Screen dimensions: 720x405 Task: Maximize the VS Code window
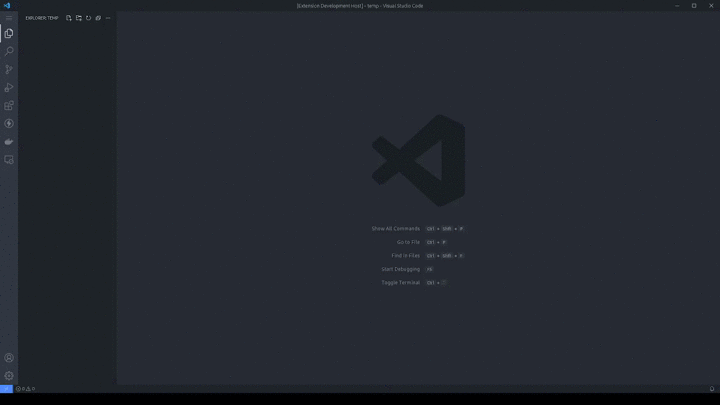click(x=694, y=6)
